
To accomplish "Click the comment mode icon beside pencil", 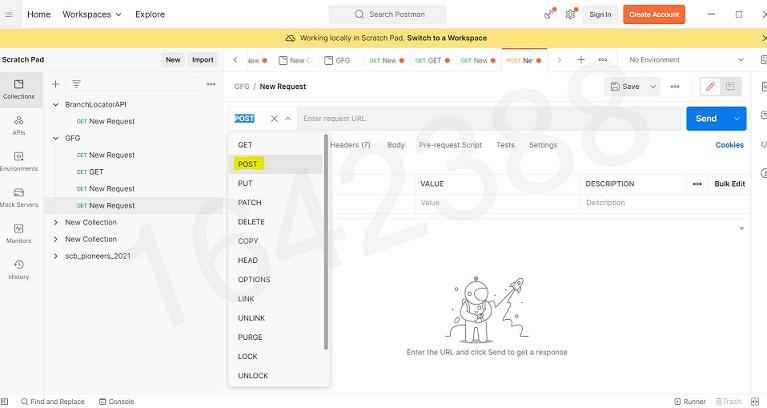I will click(x=730, y=87).
